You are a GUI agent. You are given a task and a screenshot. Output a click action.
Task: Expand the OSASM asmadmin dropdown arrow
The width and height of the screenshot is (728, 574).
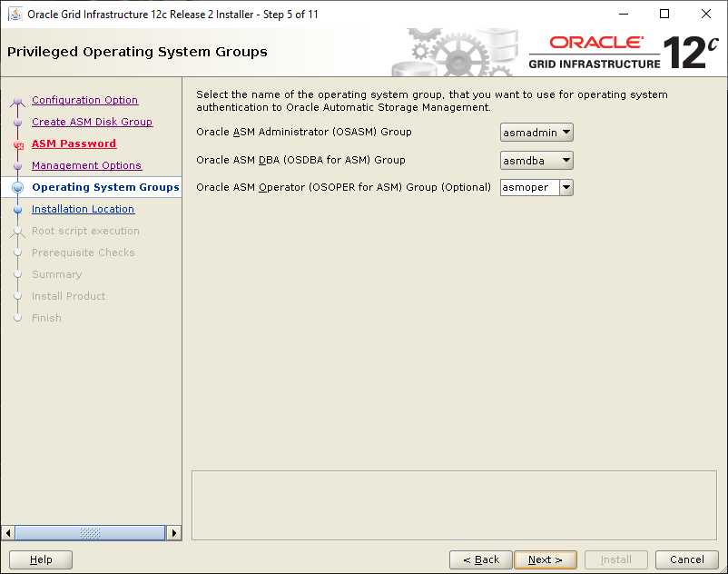pos(566,133)
